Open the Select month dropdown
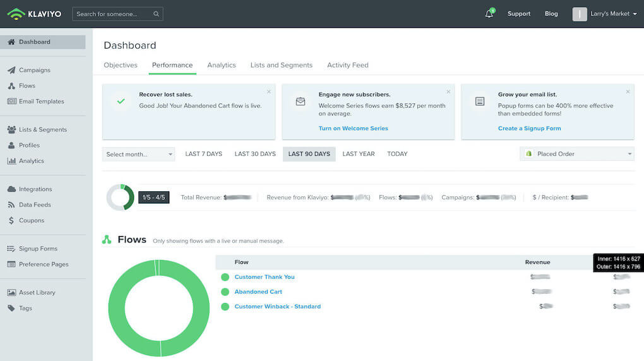This screenshot has height=361, width=644. pyautogui.click(x=139, y=154)
